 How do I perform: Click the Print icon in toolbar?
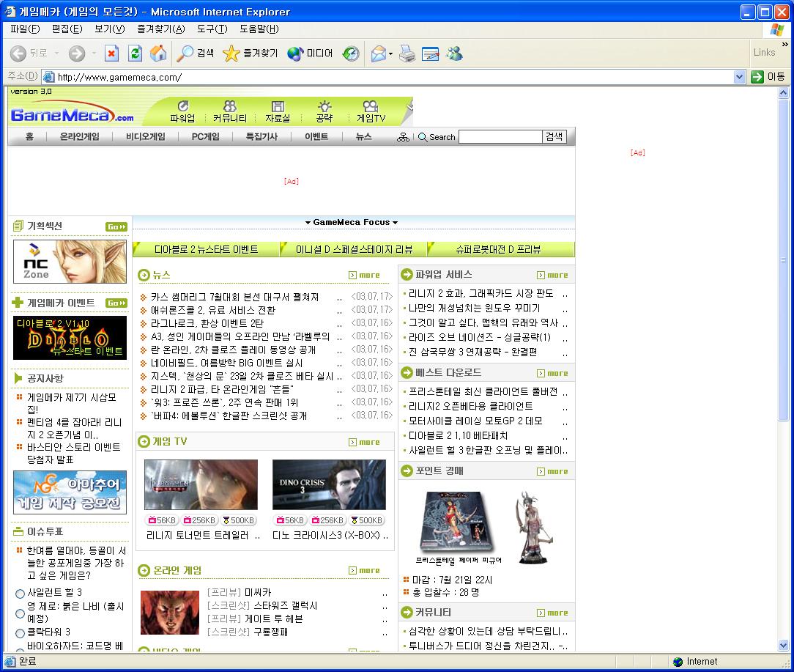tap(407, 53)
